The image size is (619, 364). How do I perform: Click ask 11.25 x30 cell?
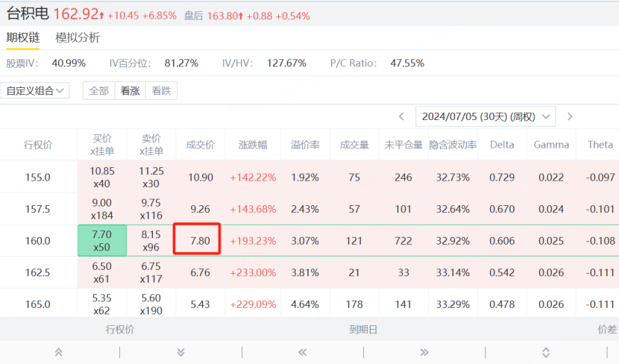[151, 178]
